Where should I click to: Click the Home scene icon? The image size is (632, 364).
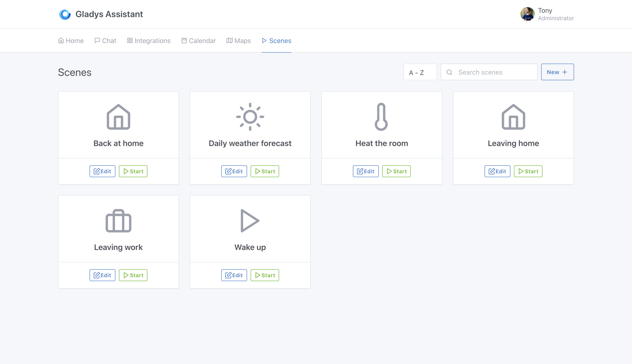[x=118, y=117]
